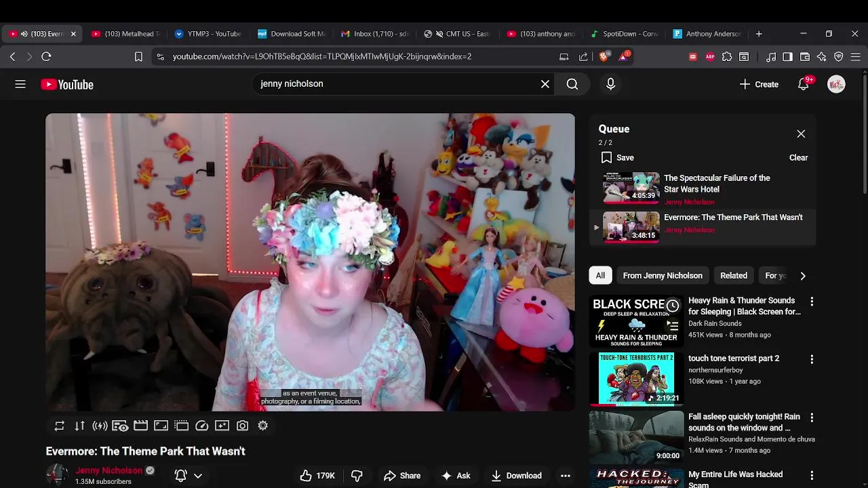The image size is (868, 488).
Task: Switch to YTMP3 - YouTube browser tab
Action: (209, 34)
